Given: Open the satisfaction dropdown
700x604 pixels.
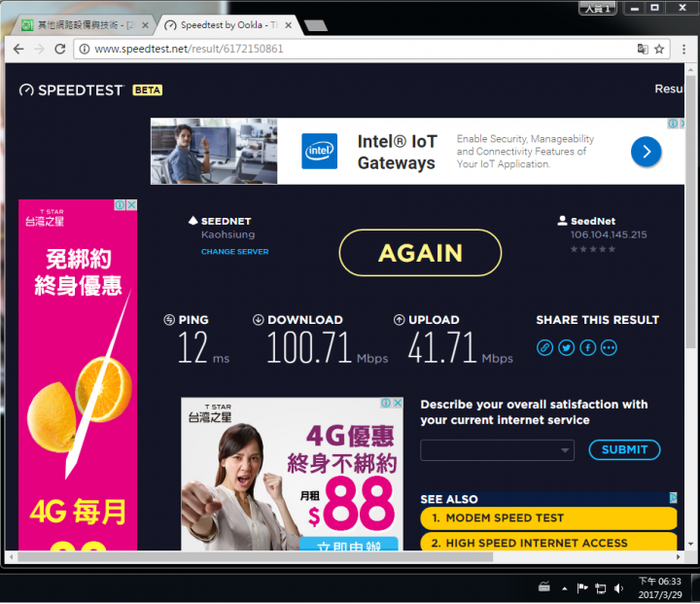Looking at the screenshot, I should pyautogui.click(x=497, y=450).
